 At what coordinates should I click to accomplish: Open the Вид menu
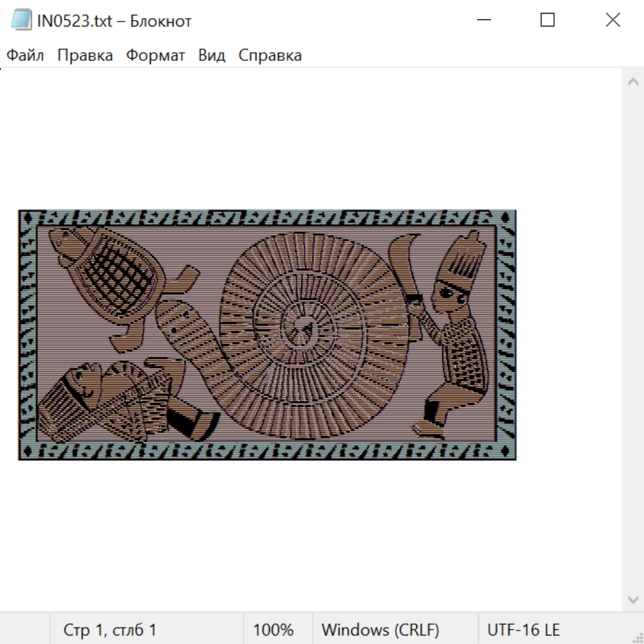pyautogui.click(x=211, y=55)
